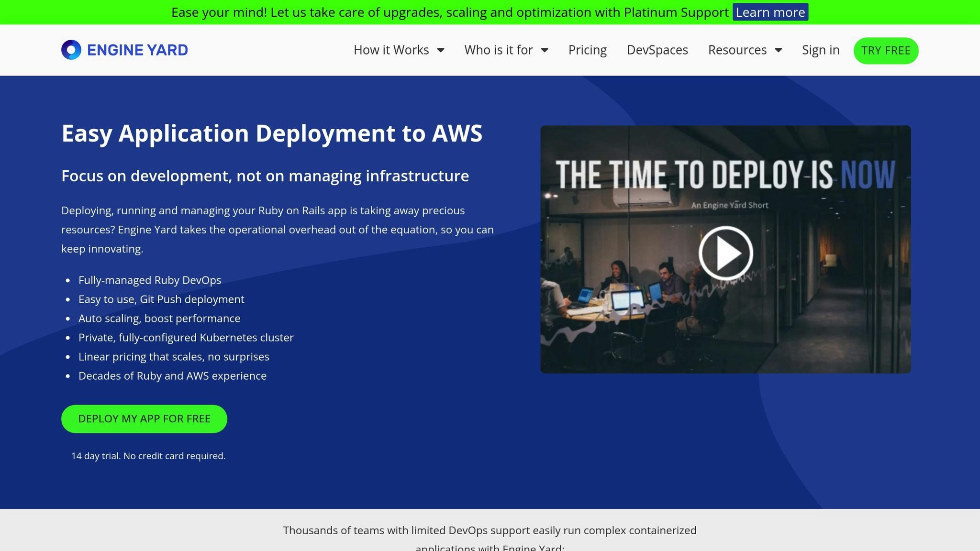The width and height of the screenshot is (980, 551).
Task: Click the bullet 'Auto scaling, boost performance'
Action: pyautogui.click(x=159, y=318)
